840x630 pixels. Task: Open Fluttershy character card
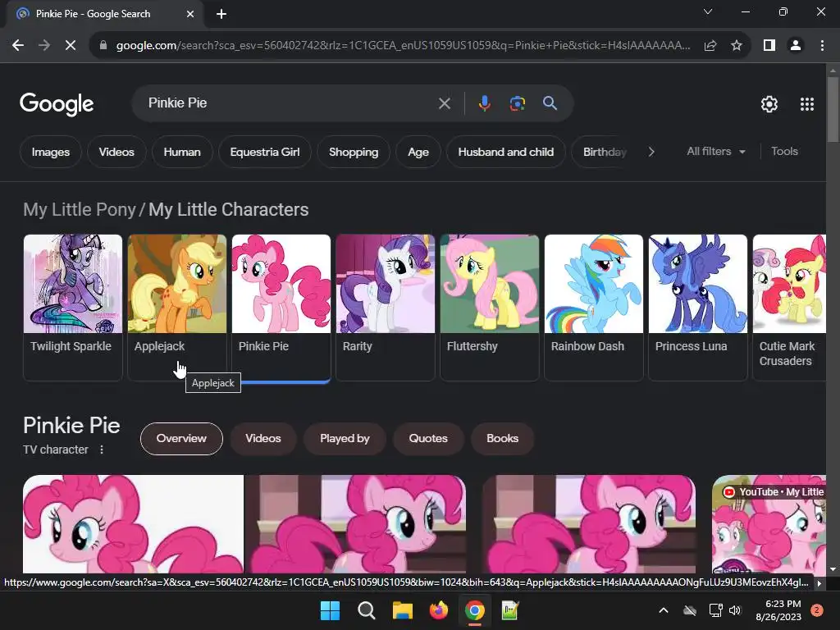490,308
